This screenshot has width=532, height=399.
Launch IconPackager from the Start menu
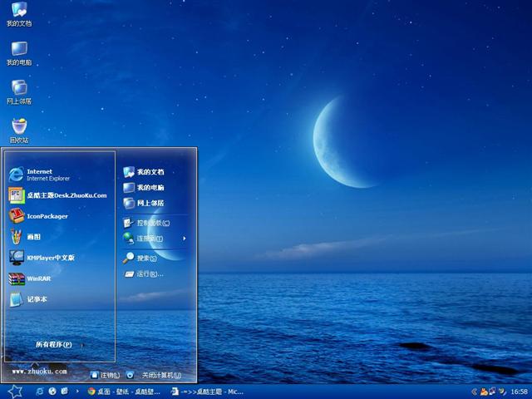46,216
